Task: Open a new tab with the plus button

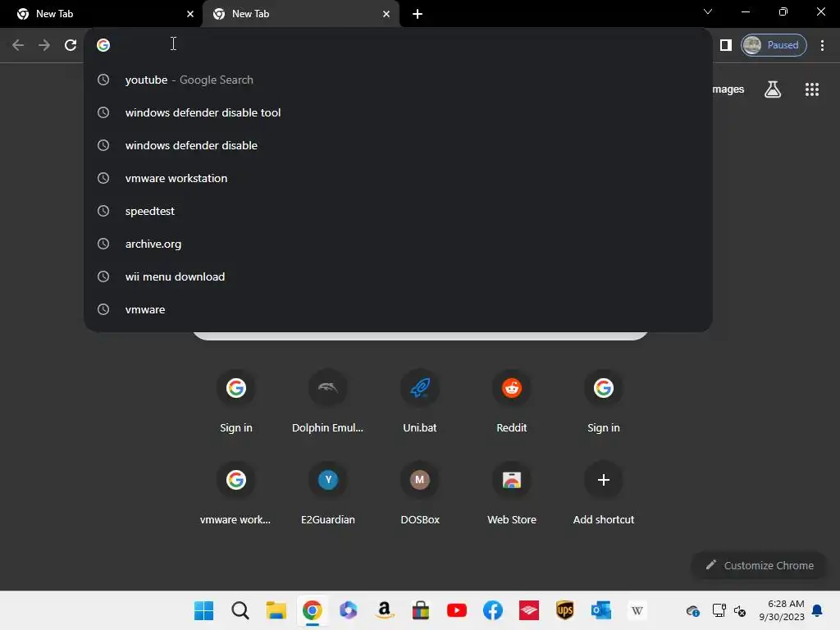Action: (x=418, y=14)
